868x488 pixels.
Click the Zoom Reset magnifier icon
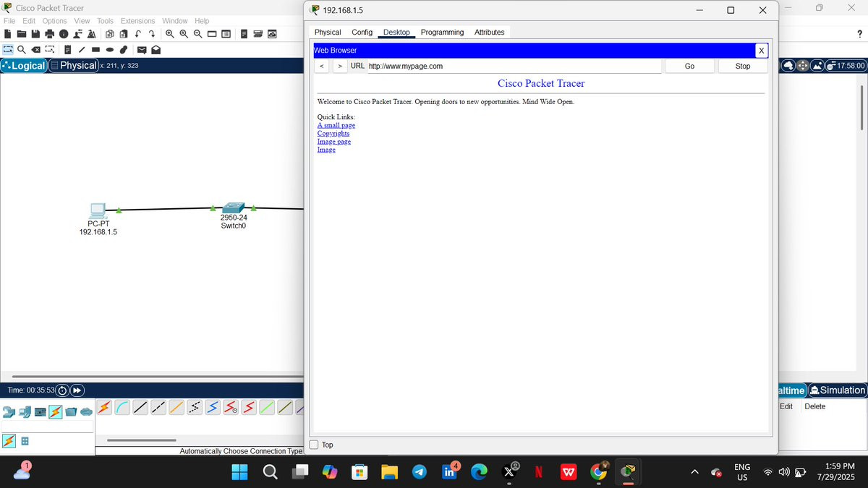pyautogui.click(x=184, y=34)
